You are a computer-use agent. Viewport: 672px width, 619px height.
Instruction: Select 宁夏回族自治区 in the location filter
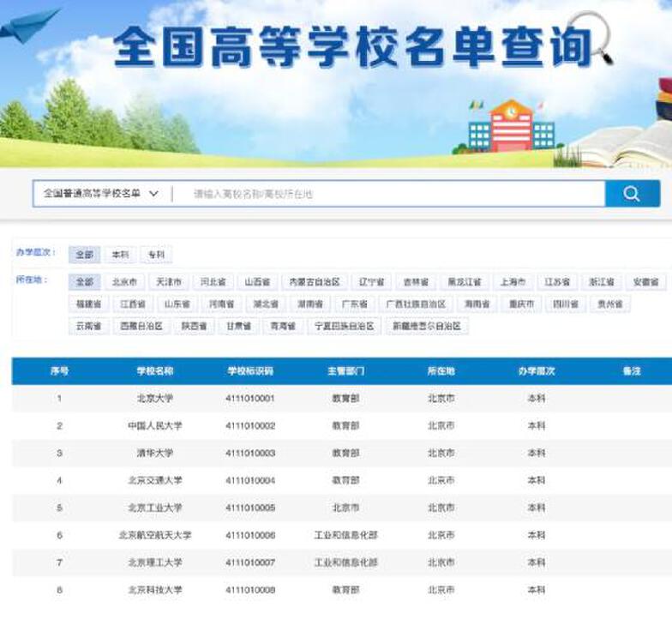pyautogui.click(x=345, y=326)
